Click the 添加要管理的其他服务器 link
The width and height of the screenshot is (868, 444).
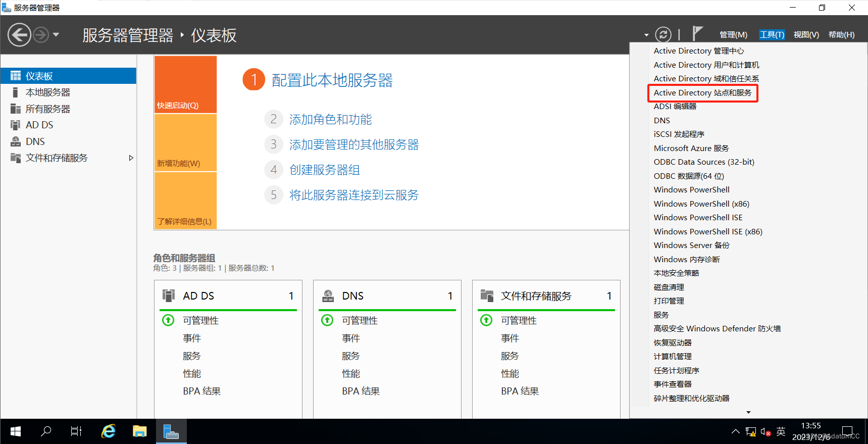[354, 144]
